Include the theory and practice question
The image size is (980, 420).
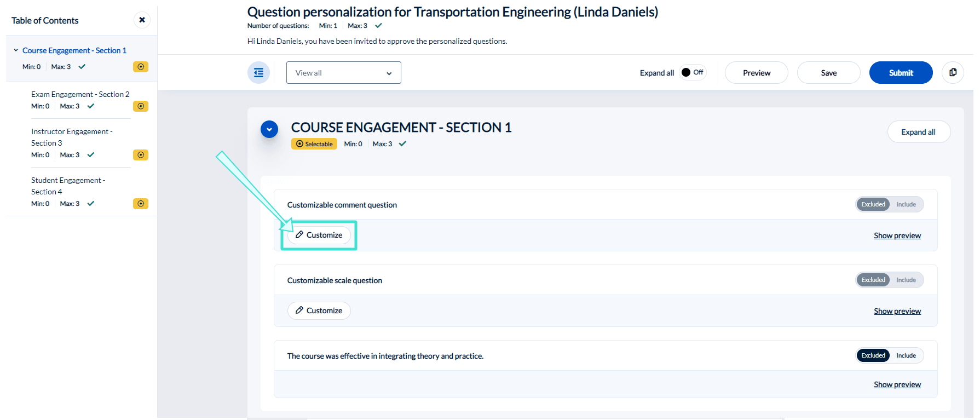[x=906, y=355]
